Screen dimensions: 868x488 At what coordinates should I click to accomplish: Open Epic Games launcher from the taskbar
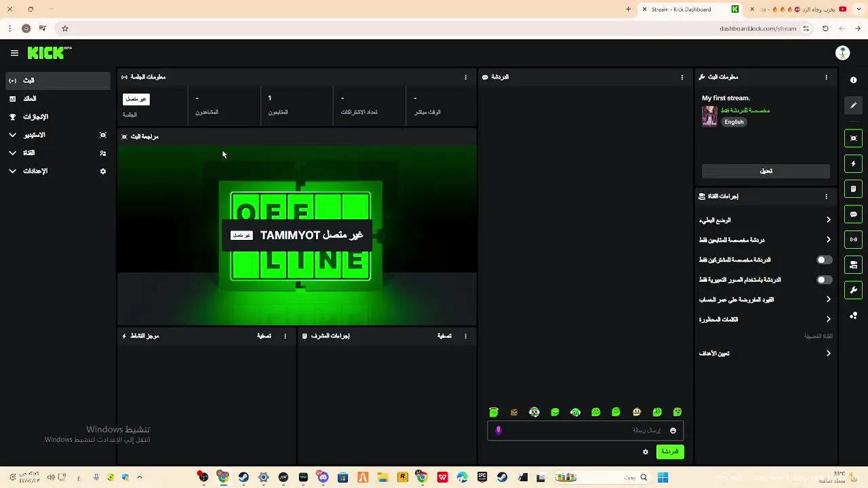pyautogui.click(x=482, y=477)
